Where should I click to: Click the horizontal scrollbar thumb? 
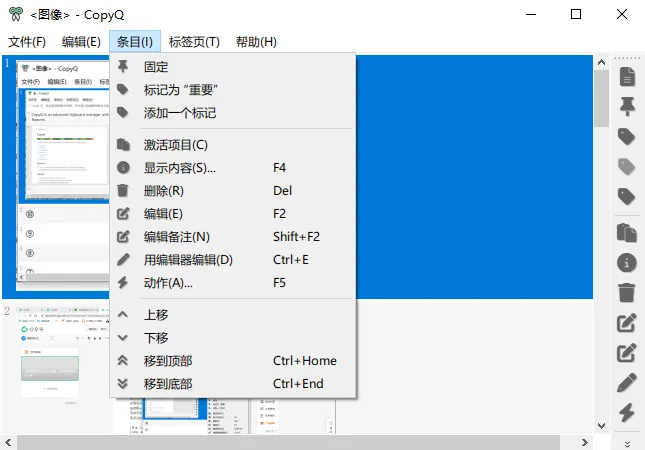point(288,443)
